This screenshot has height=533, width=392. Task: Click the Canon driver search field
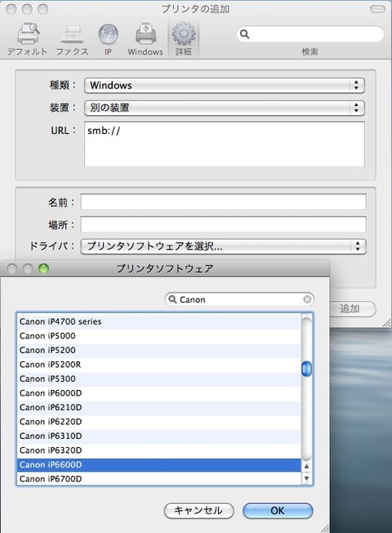[239, 299]
